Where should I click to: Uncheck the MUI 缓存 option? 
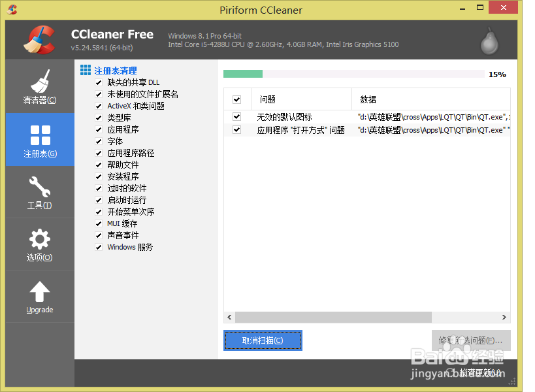click(98, 223)
